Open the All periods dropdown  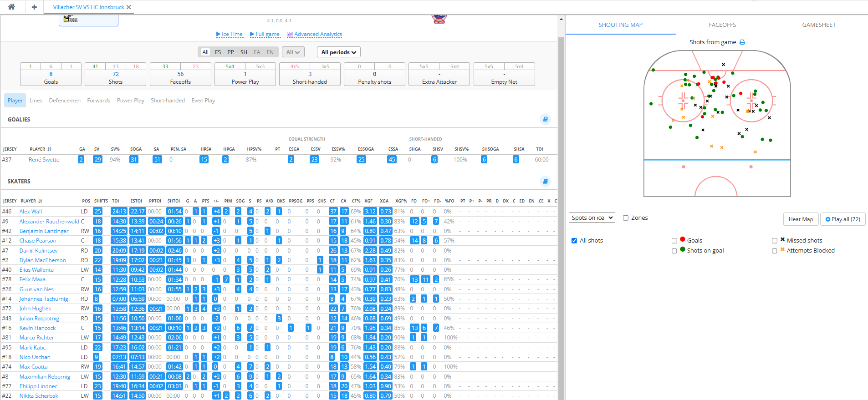click(x=338, y=52)
